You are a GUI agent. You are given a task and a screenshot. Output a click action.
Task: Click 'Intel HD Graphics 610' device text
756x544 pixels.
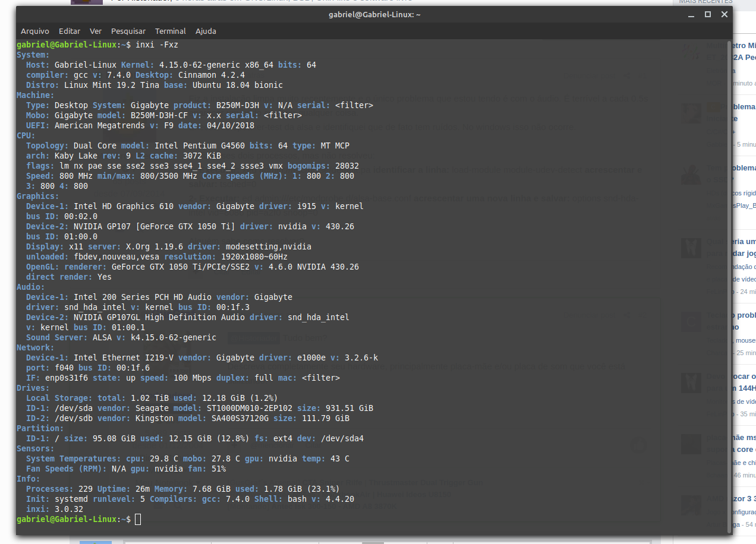[124, 206]
